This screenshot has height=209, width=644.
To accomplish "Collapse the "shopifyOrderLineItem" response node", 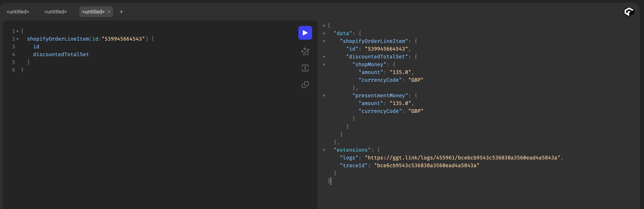I will 324,41.
